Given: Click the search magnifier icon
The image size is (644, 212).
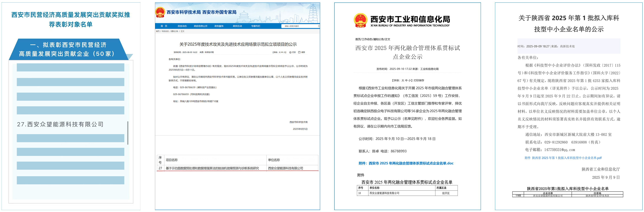Looking at the screenshot, I should (319, 26).
